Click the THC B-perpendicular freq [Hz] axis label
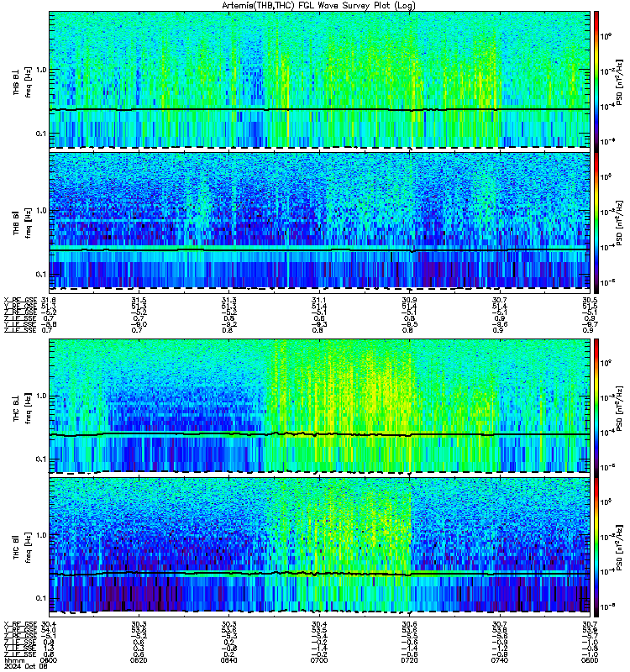This screenshot has height=672, width=630. click(29, 408)
